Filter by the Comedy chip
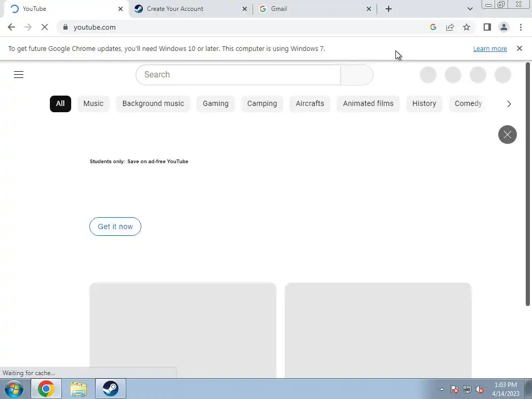Viewport: 532px width, 399px height. pyautogui.click(x=468, y=103)
